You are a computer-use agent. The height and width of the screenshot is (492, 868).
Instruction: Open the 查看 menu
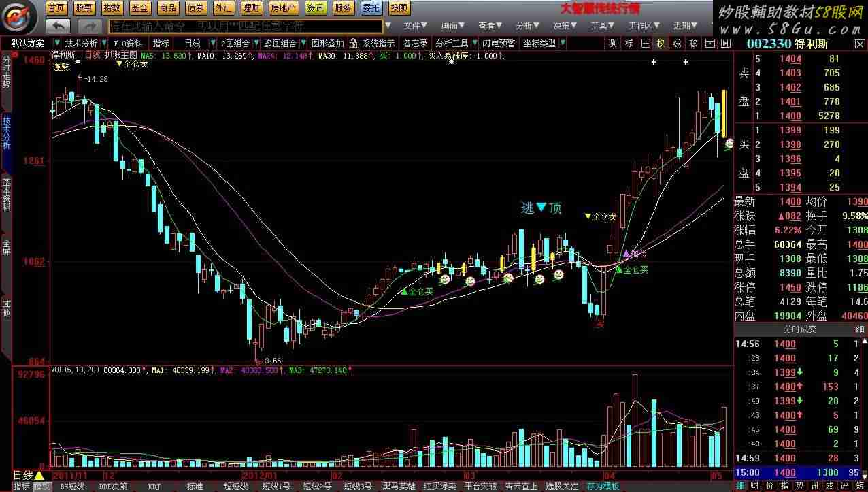[x=490, y=26]
